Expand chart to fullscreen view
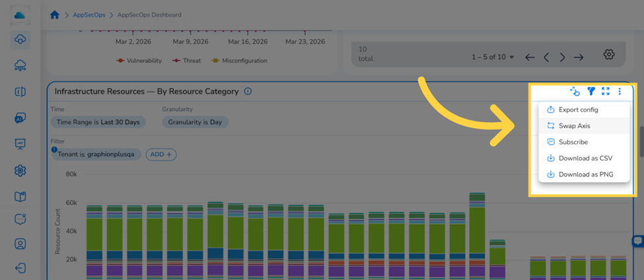644x280 pixels. tap(605, 91)
